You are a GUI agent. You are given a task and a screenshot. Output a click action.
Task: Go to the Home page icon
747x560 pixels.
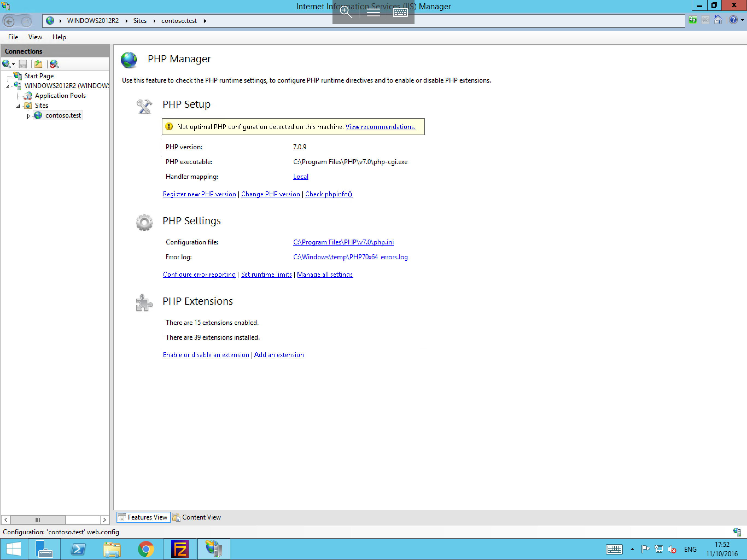[718, 20]
